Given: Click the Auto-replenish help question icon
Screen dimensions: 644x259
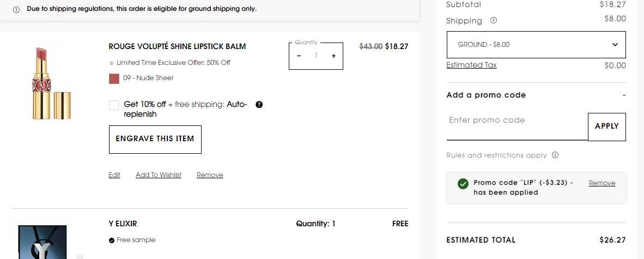Looking at the screenshot, I should tap(259, 104).
